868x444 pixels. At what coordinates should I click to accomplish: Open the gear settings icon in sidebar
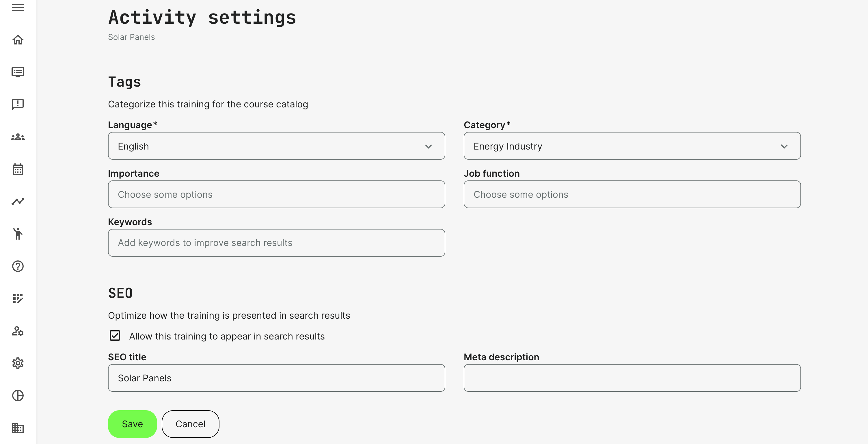click(18, 363)
